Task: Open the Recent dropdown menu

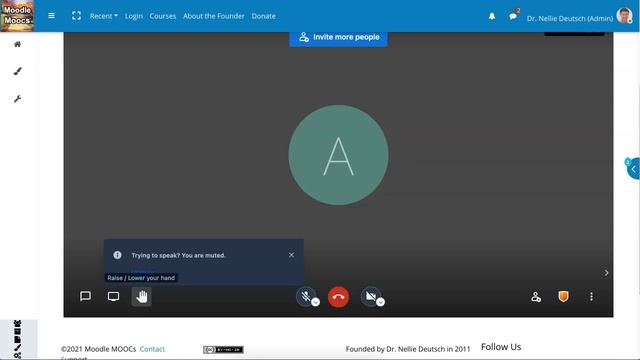Action: tap(104, 16)
